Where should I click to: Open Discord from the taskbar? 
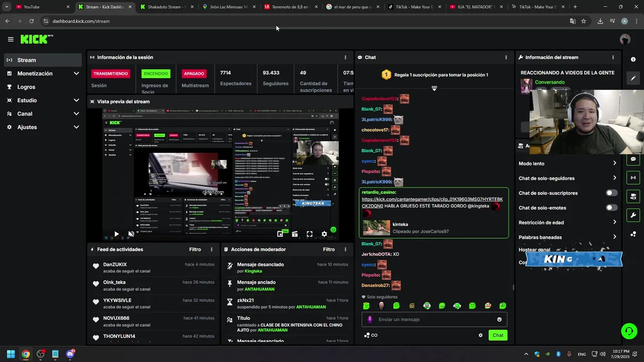pyautogui.click(x=70, y=354)
